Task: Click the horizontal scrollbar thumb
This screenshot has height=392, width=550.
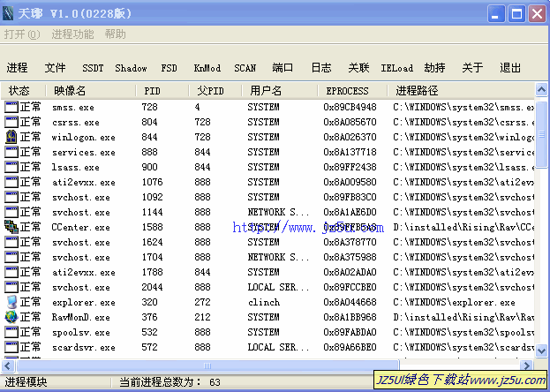Action: point(207,366)
